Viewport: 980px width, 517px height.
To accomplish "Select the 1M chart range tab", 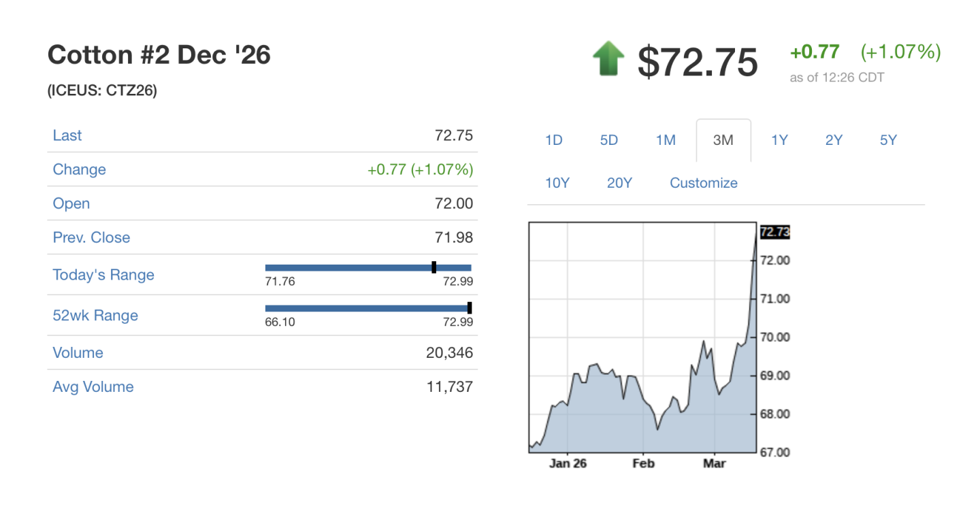I will (666, 140).
